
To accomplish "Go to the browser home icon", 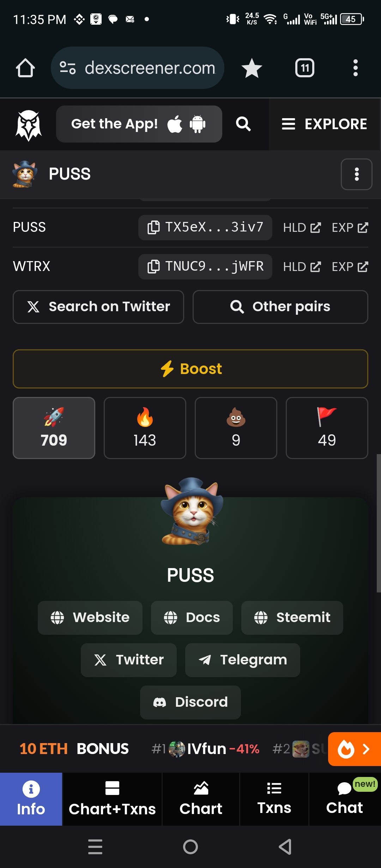I will point(25,68).
